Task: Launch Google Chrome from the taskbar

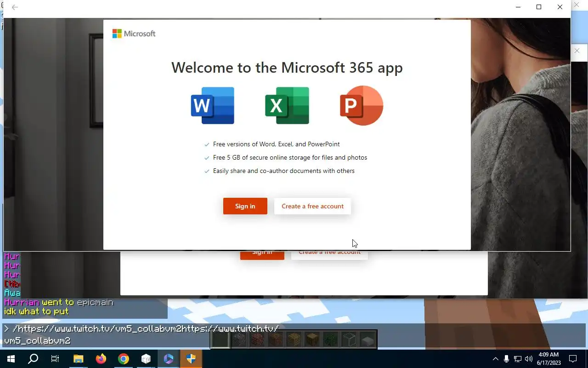Action: 123,359
